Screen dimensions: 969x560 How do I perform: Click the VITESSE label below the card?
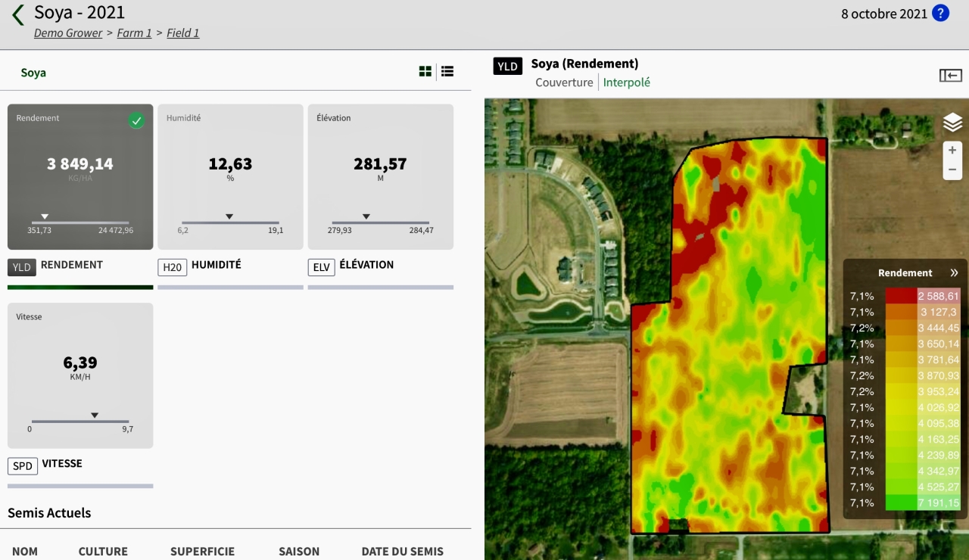point(62,463)
